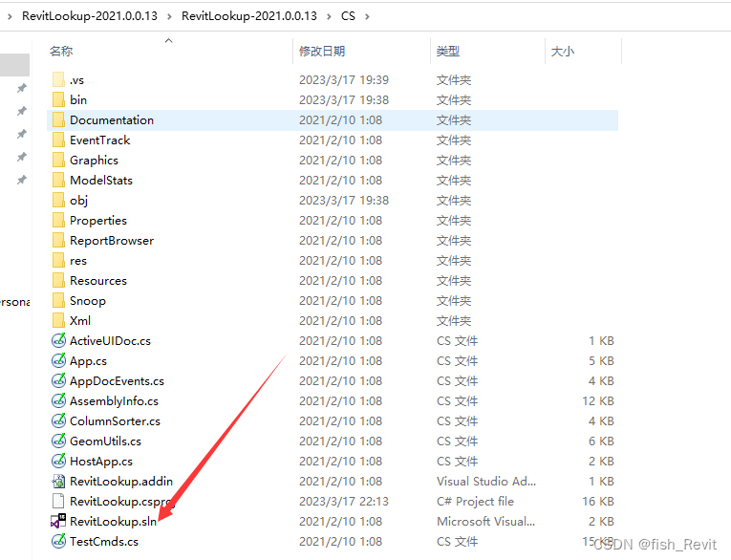The height and width of the screenshot is (560, 731).
Task: Click the ReportBrowser folder icon
Action: pos(58,240)
